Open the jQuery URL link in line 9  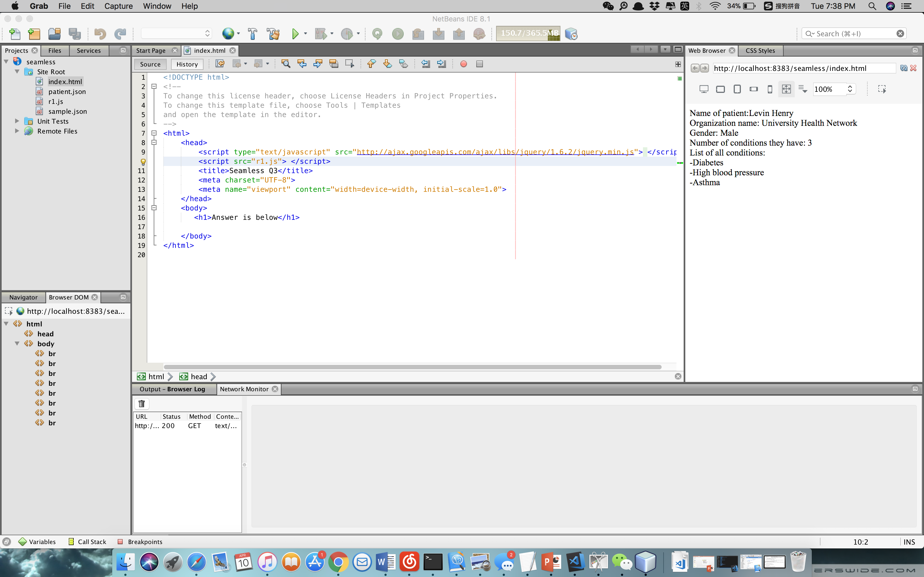495,152
